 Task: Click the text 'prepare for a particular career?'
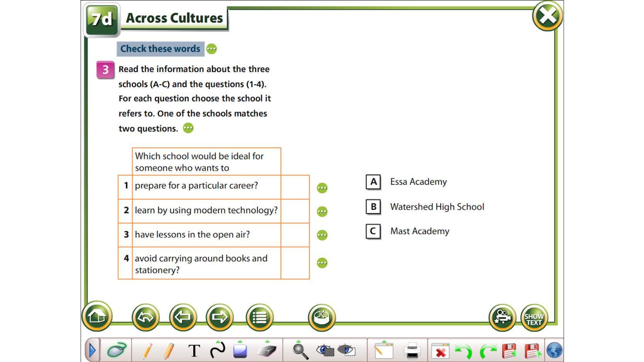point(196,185)
